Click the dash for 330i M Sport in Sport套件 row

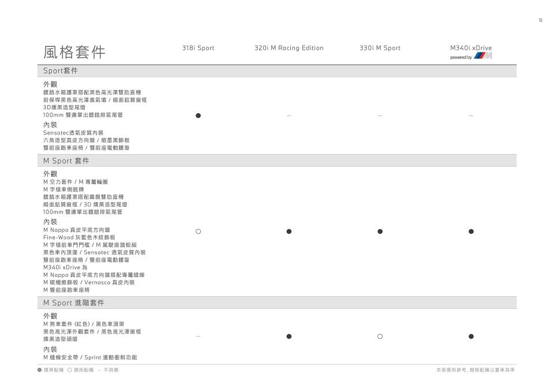pyautogui.click(x=380, y=115)
